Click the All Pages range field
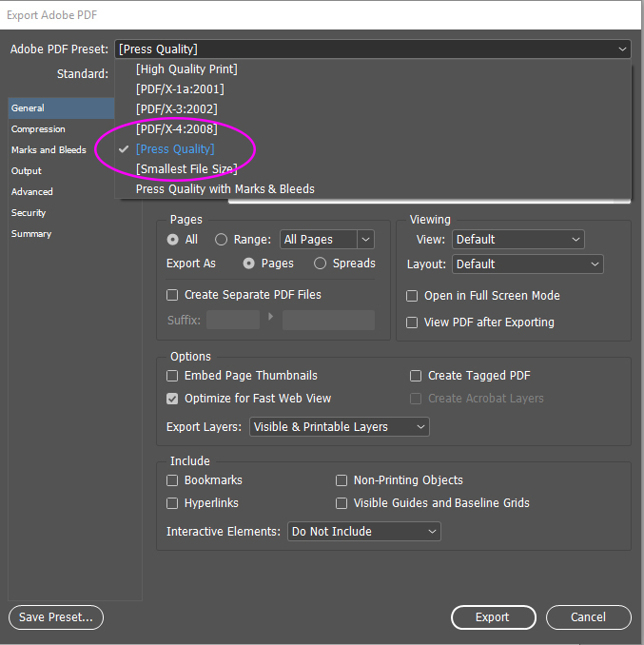644x645 pixels. click(319, 240)
